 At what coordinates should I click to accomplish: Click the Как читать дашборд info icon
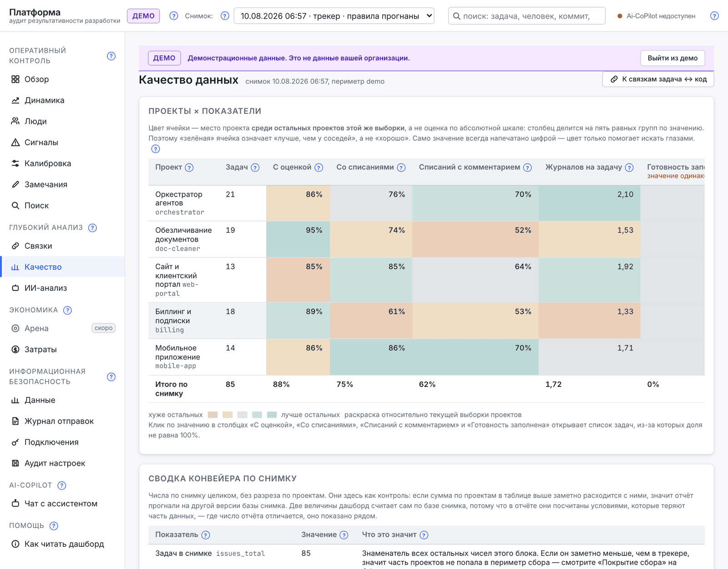15,544
